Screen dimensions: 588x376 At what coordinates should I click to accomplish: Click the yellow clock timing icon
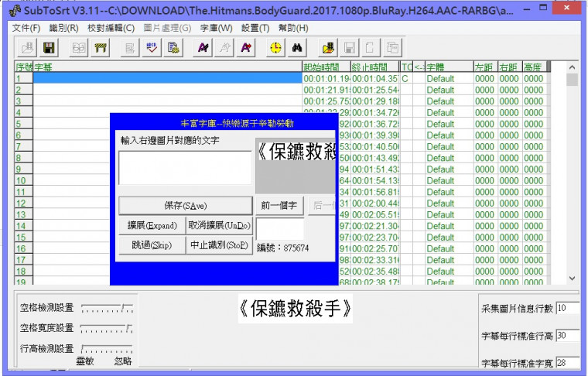click(x=275, y=48)
